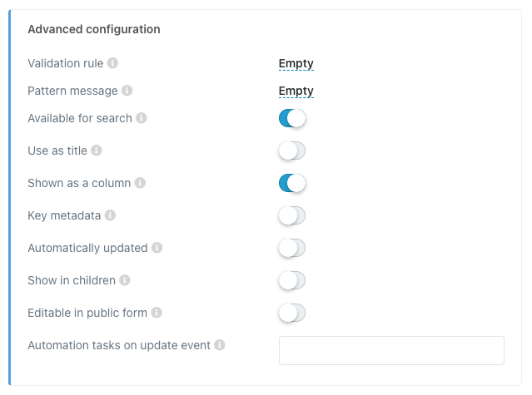The width and height of the screenshot is (532, 395).
Task: Click info icon beside Shown as a column
Action: pyautogui.click(x=140, y=183)
